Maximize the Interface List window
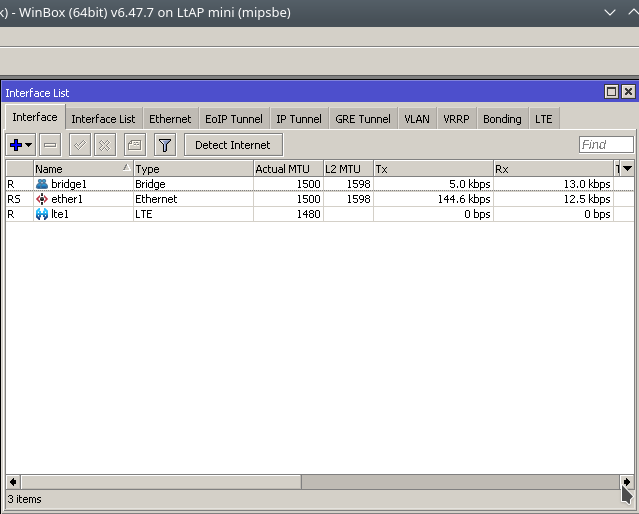The width and height of the screenshot is (639, 514). pos(611,92)
